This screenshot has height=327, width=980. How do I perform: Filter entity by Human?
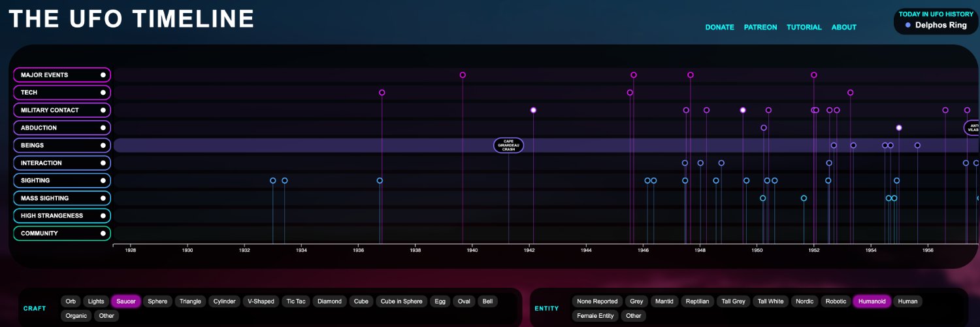(x=908, y=301)
